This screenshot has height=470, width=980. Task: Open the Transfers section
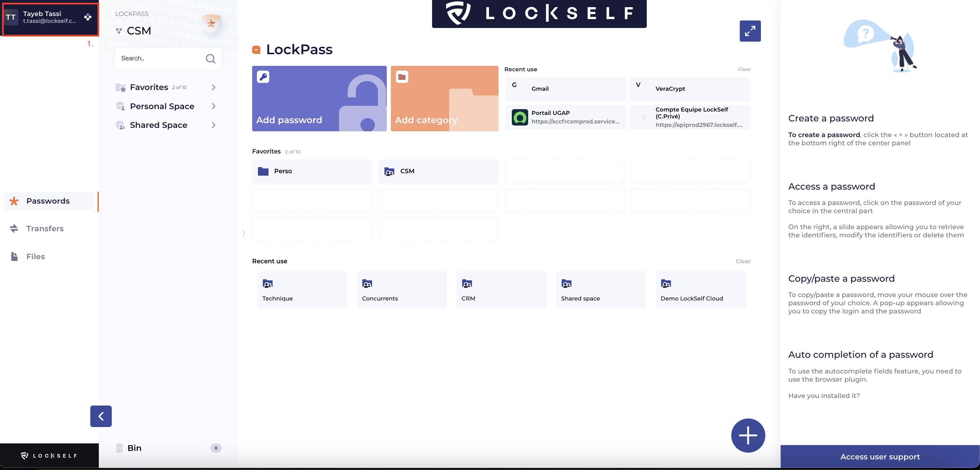coord(45,229)
